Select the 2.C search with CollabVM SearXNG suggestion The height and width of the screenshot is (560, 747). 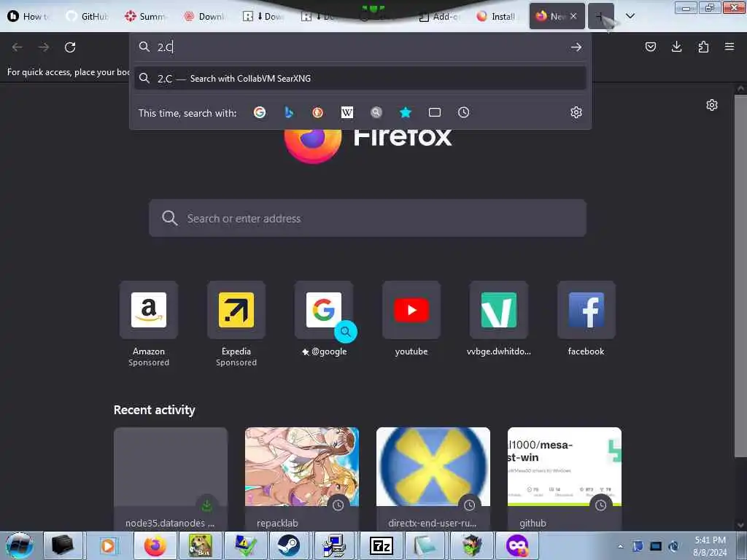pyautogui.click(x=360, y=78)
